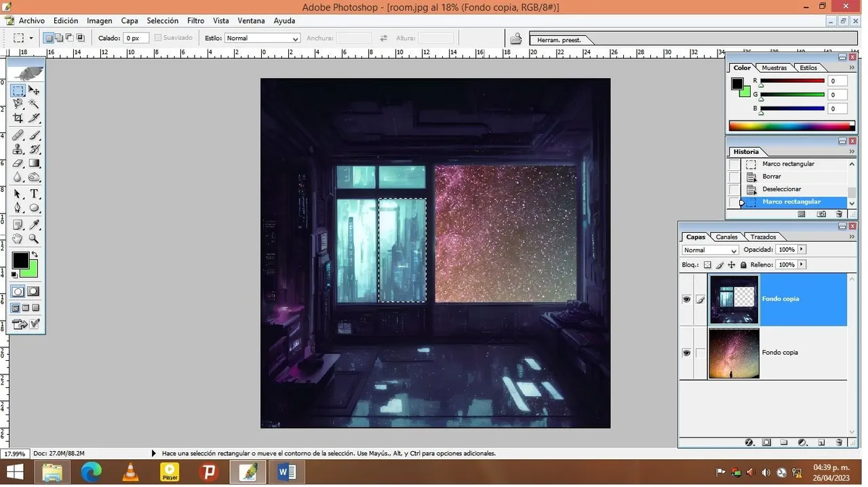The width and height of the screenshot is (868, 487).
Task: Open the Edición menu
Action: point(66,21)
